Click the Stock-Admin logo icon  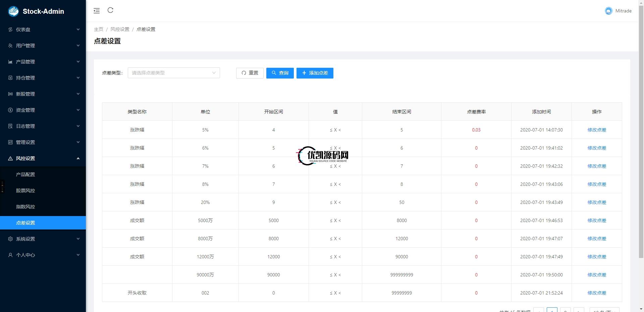13,11
